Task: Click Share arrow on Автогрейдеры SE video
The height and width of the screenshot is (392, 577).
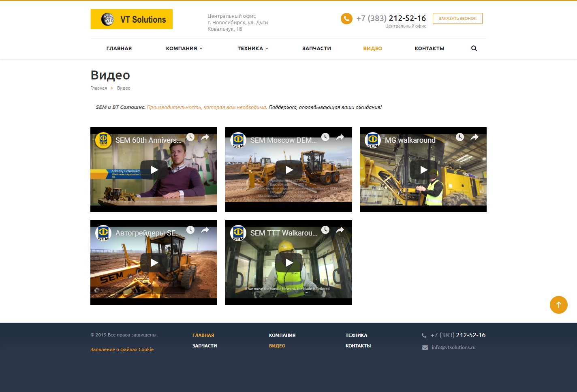Action: 205,230
